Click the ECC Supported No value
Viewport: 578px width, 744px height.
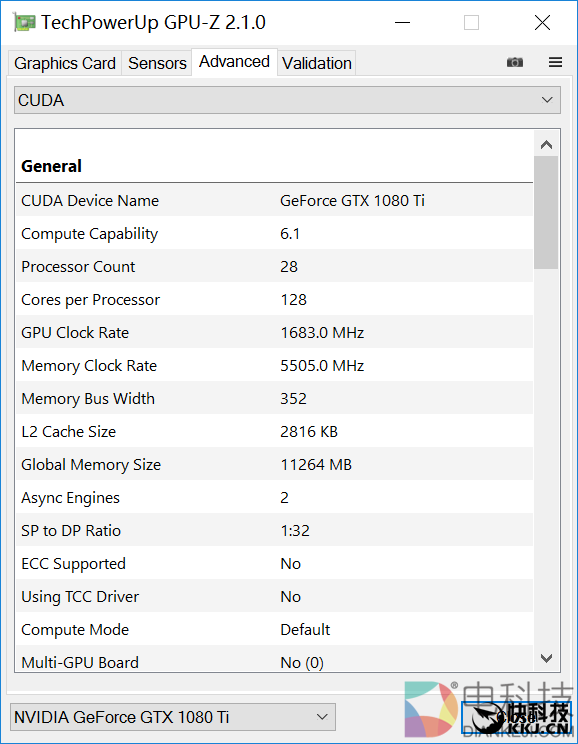click(x=290, y=564)
